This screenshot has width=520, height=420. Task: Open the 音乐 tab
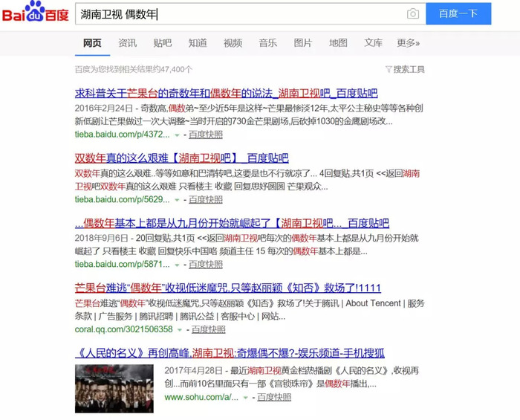268,43
